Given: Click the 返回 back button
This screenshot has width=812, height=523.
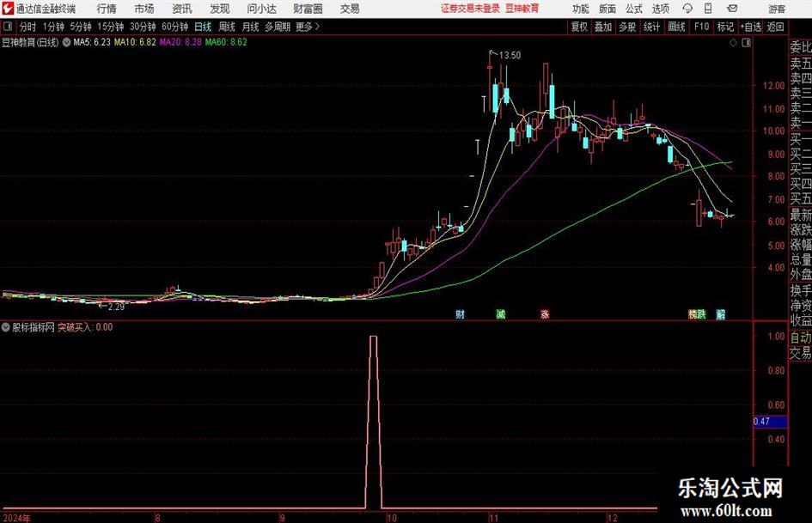Looking at the screenshot, I should pos(775,27).
